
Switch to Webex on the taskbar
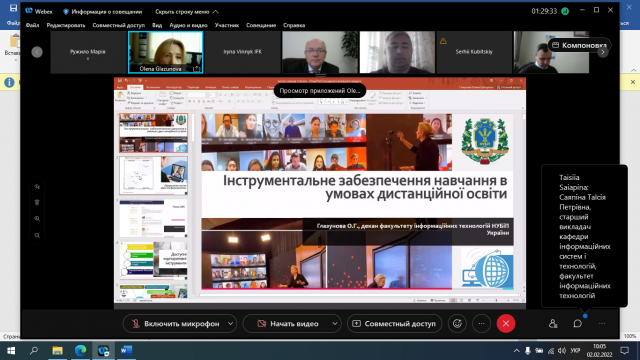pyautogui.click(x=103, y=351)
